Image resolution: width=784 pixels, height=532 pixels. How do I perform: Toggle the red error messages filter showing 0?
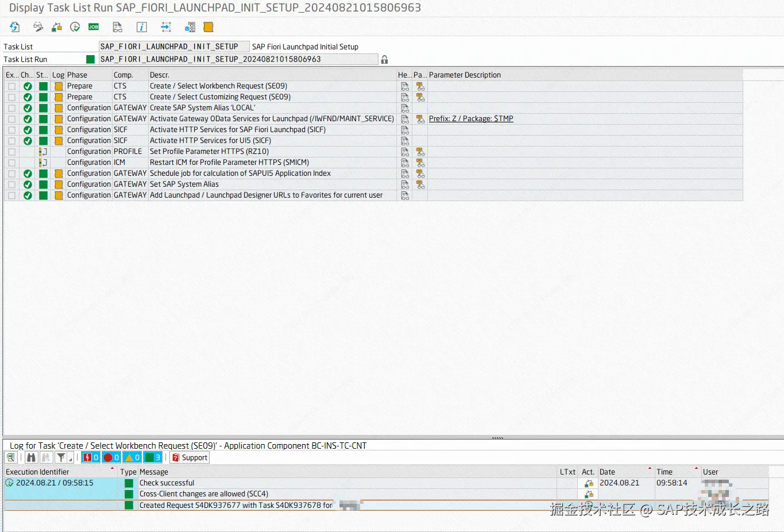pos(111,457)
